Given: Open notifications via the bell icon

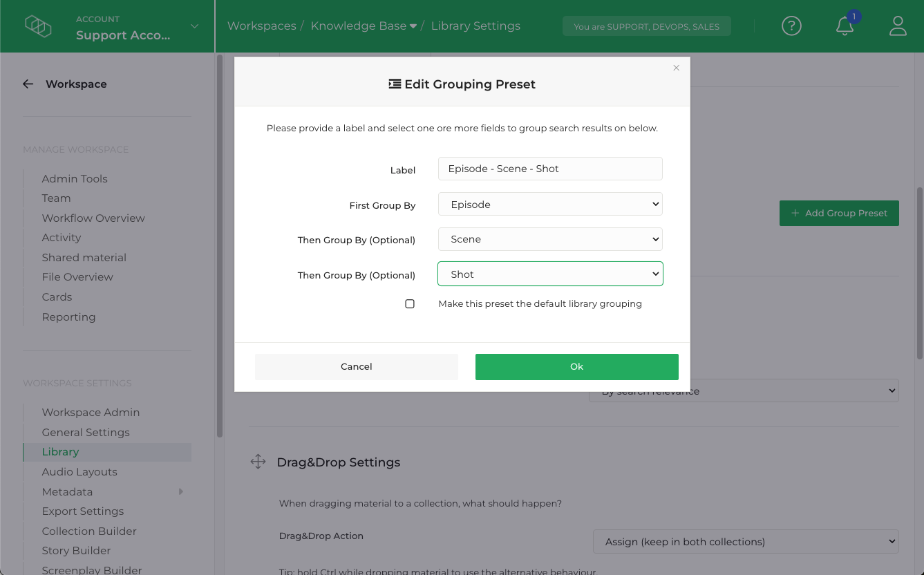Looking at the screenshot, I should tap(845, 28).
